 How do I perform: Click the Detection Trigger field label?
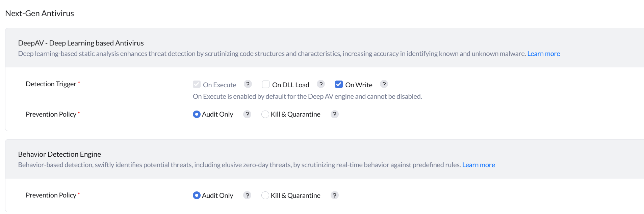(x=51, y=84)
